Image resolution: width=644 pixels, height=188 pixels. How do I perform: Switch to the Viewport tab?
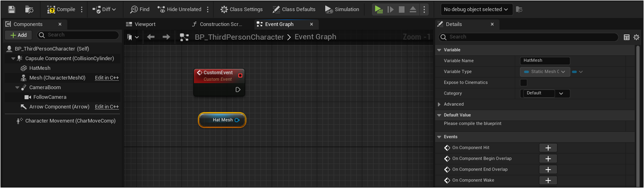coord(145,24)
